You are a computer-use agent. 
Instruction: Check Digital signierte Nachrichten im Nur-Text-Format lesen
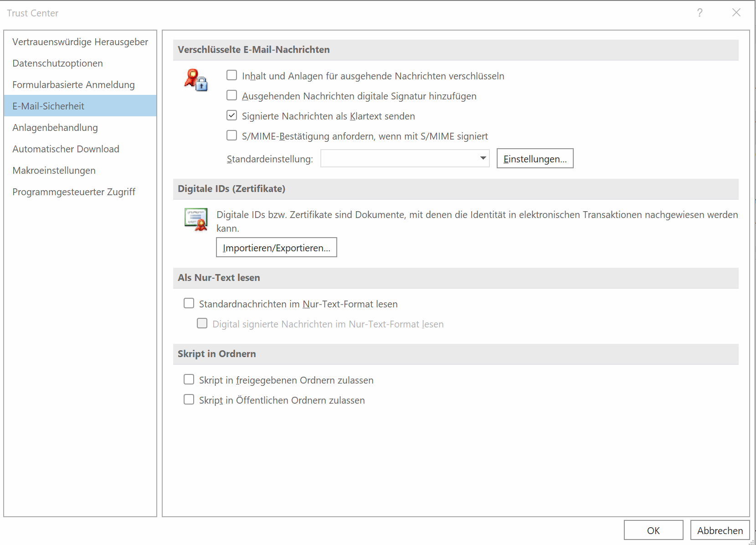tap(202, 323)
